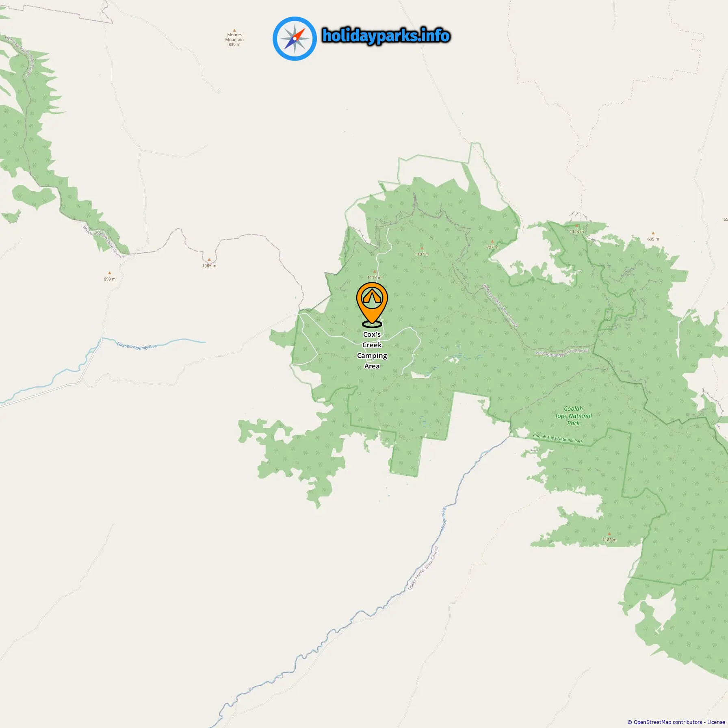Select the 859 m peak triangle
This screenshot has height=728, width=728.
pos(110,273)
